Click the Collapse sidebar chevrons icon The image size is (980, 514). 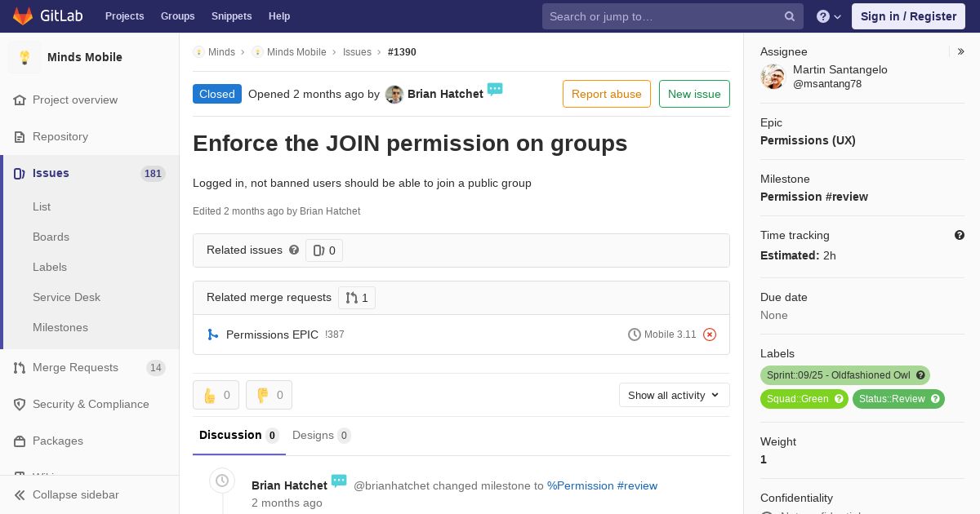pyautogui.click(x=20, y=494)
